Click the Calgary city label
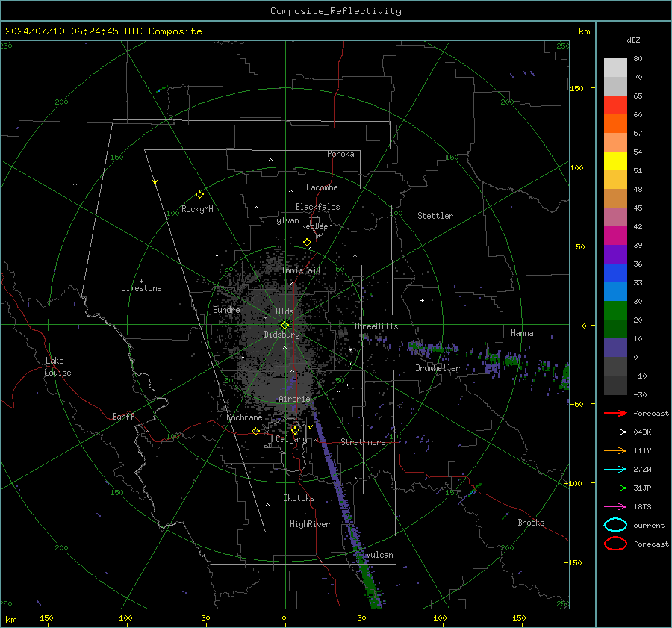672x628 pixels. 291,439
